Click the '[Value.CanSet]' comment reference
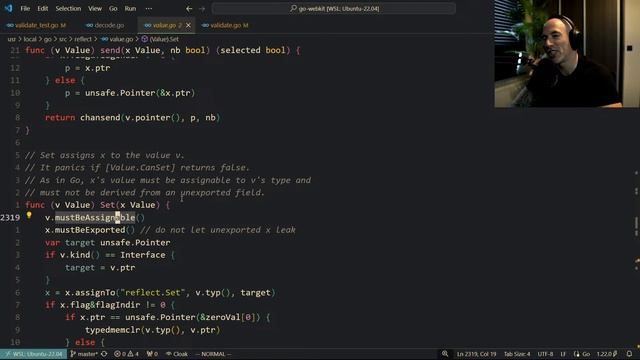This screenshot has width=640, height=360. 140,168
